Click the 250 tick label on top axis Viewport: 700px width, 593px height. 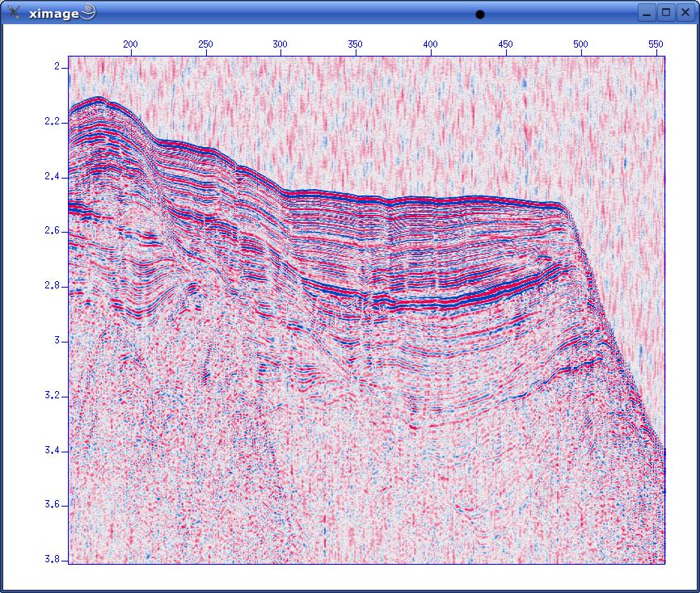pos(205,44)
